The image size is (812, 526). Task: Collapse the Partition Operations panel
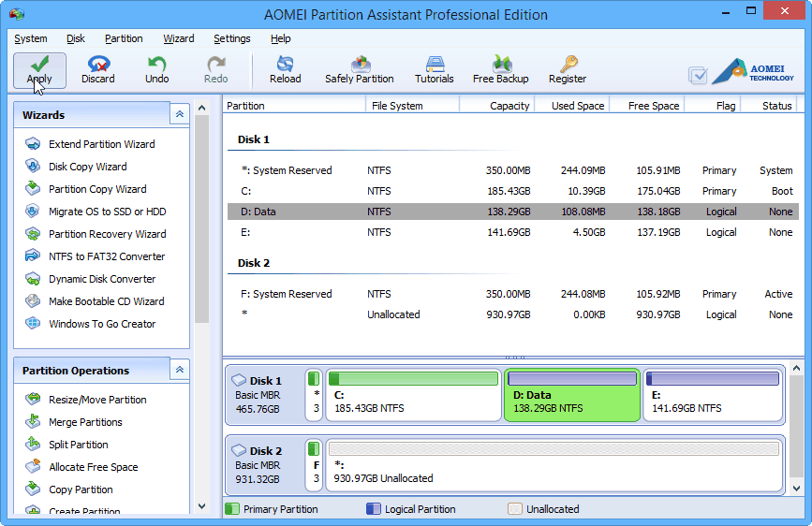[x=180, y=370]
